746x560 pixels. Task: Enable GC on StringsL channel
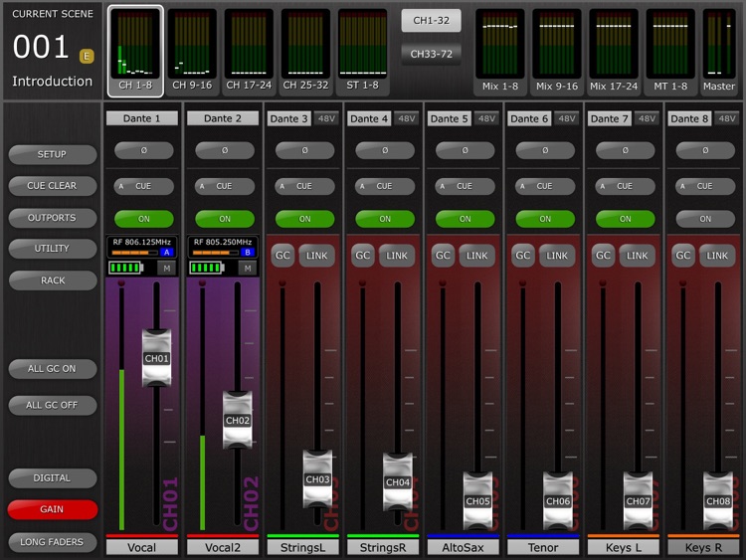pyautogui.click(x=282, y=256)
